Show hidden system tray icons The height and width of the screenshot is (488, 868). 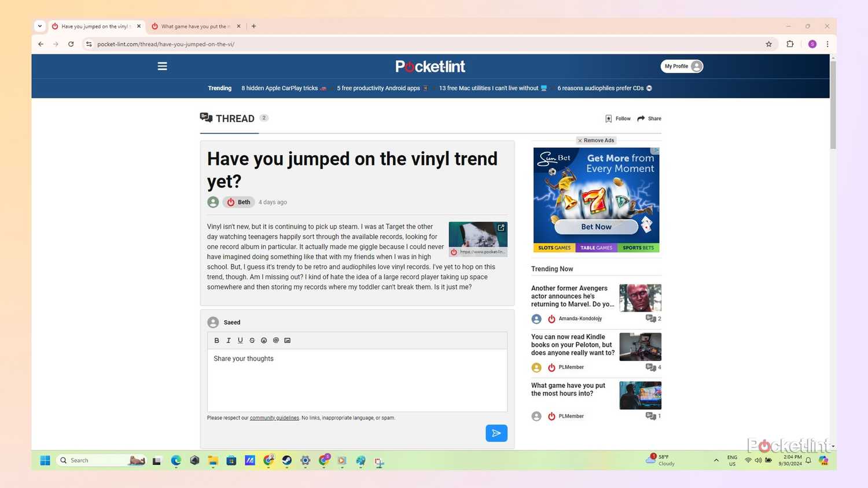(716, 461)
